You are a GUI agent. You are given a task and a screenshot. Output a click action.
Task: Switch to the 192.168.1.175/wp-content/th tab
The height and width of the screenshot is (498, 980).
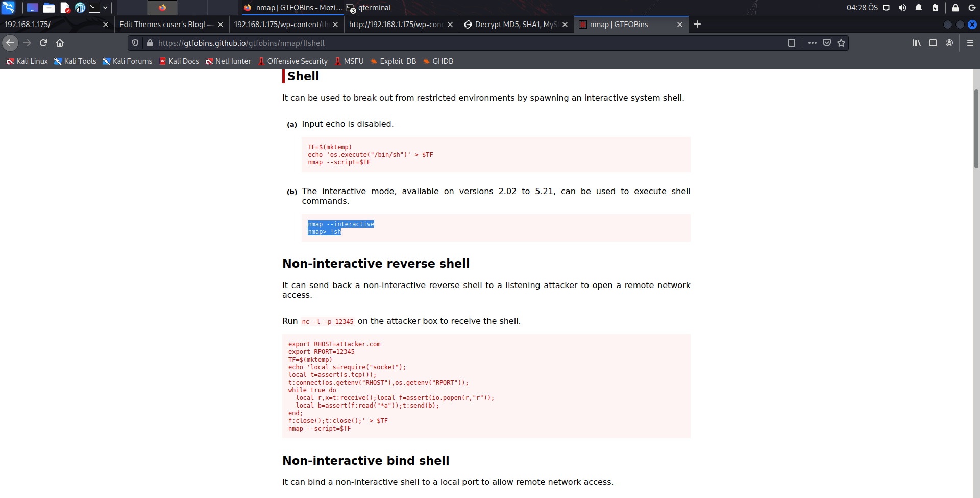click(x=286, y=25)
